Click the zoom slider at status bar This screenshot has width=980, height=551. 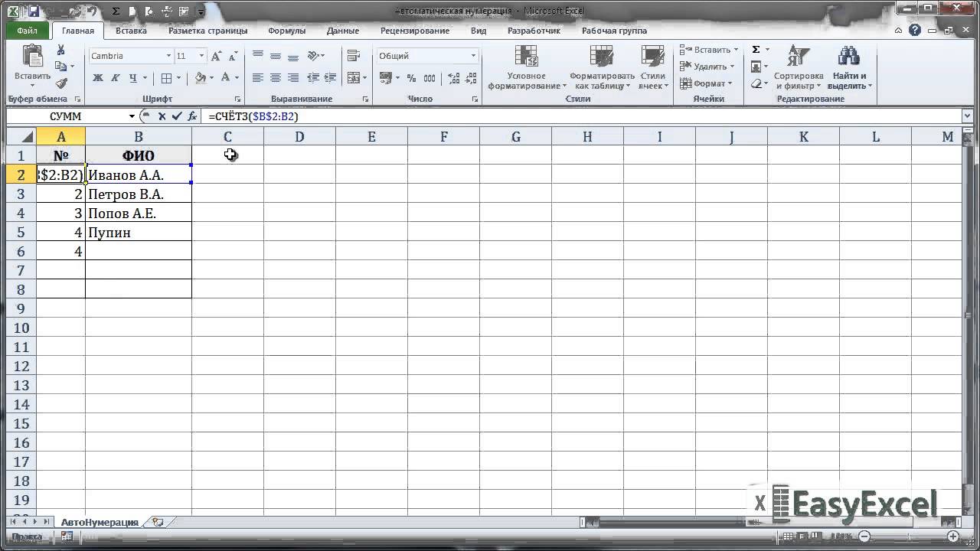click(908, 536)
